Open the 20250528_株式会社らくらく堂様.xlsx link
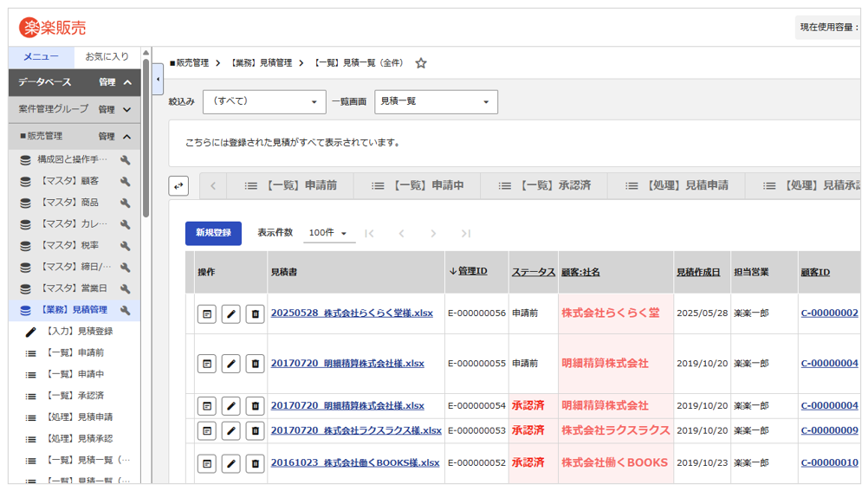The height and width of the screenshot is (491, 868). coord(352,313)
